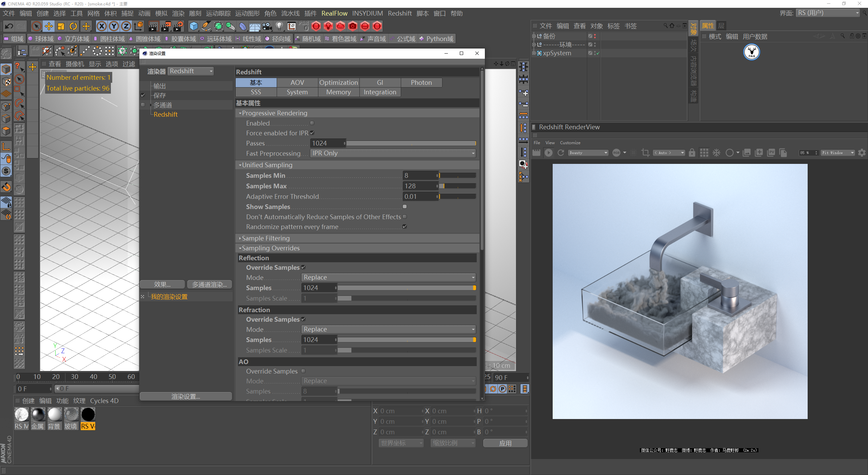Click the RenderView lock icon
This screenshot has width=868, height=475.
(x=692, y=153)
